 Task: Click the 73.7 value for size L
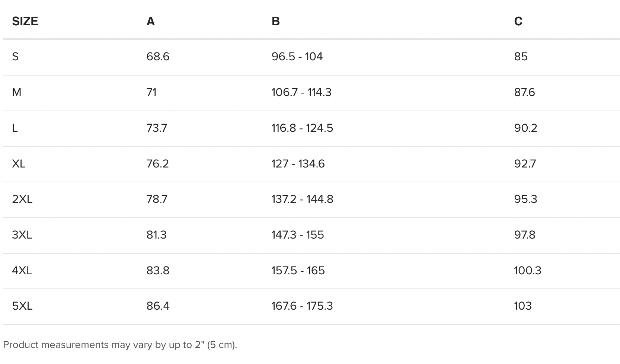pyautogui.click(x=157, y=128)
